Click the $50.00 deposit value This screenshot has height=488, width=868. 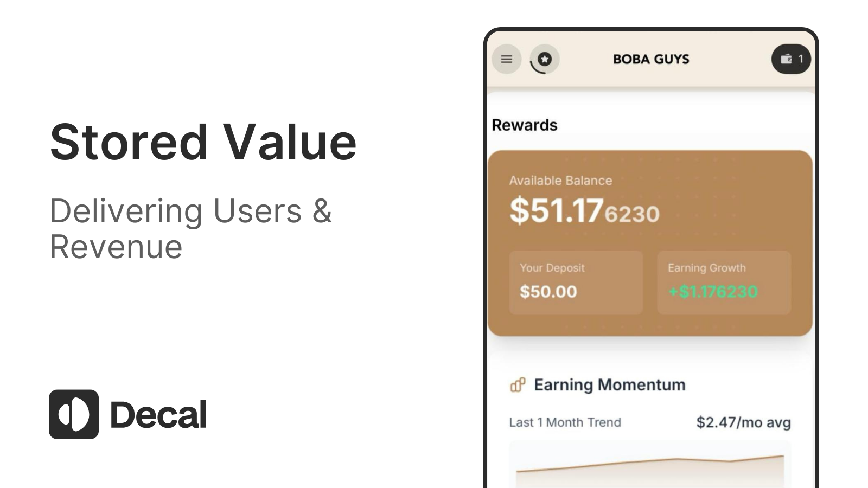click(x=548, y=292)
